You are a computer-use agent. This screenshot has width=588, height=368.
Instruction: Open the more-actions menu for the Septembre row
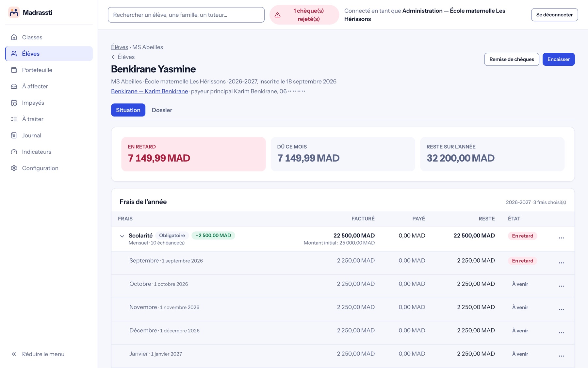(x=561, y=263)
